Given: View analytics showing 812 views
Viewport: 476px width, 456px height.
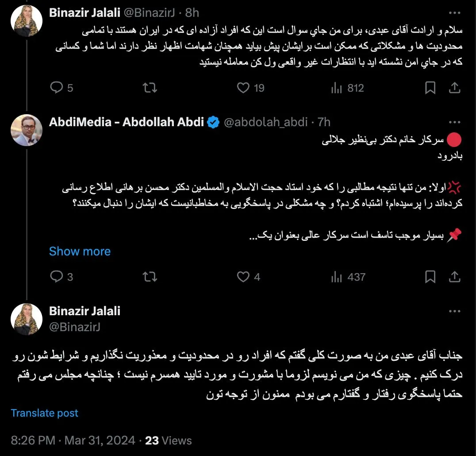Looking at the screenshot, I should click(337, 88).
